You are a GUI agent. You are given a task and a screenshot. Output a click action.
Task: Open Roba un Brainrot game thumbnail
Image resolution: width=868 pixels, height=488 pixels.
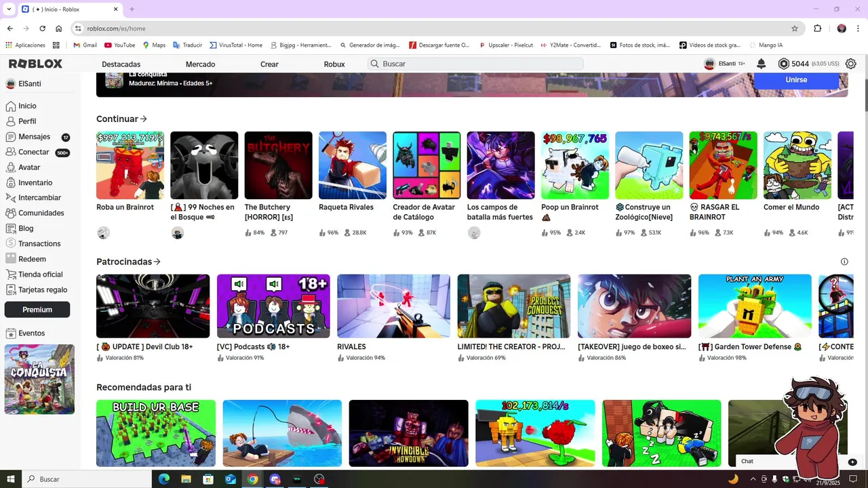click(x=130, y=165)
